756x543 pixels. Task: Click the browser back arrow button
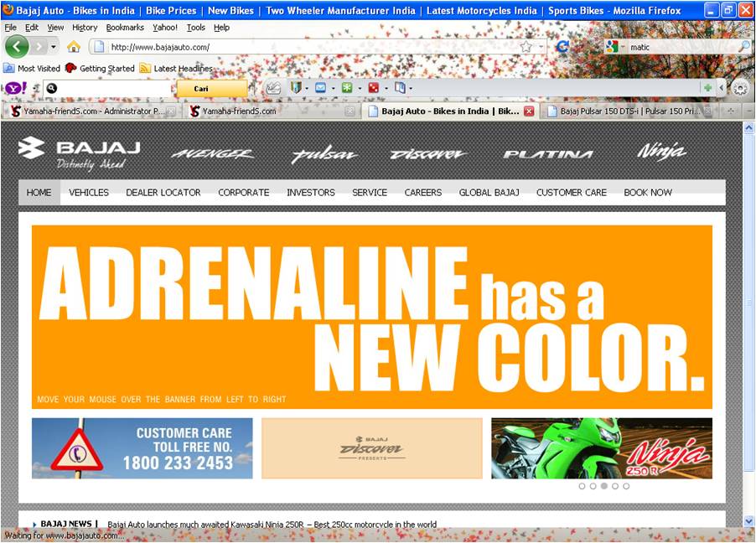pyautogui.click(x=17, y=47)
